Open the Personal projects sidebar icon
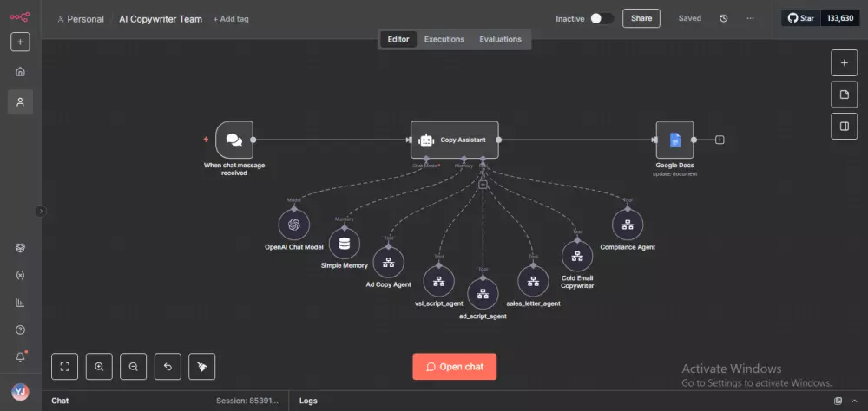 [20, 101]
